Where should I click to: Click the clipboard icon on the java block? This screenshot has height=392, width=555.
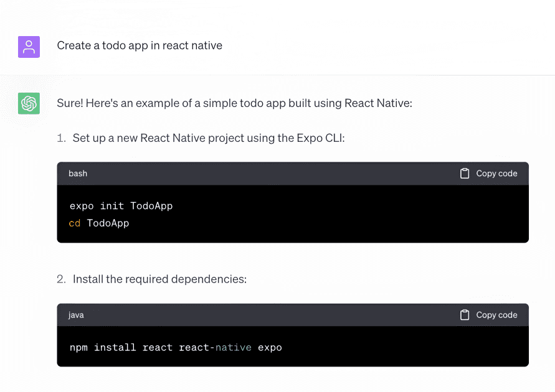pos(465,315)
